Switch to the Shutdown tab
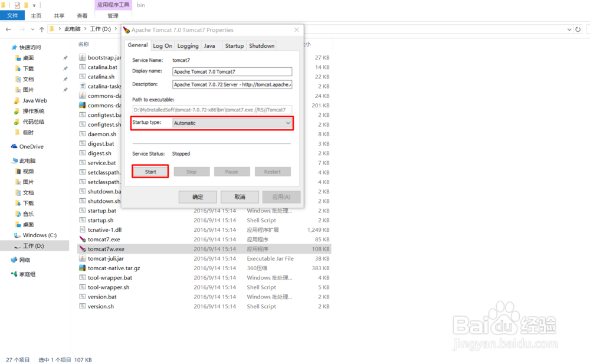The image size is (590, 364). coord(261,45)
